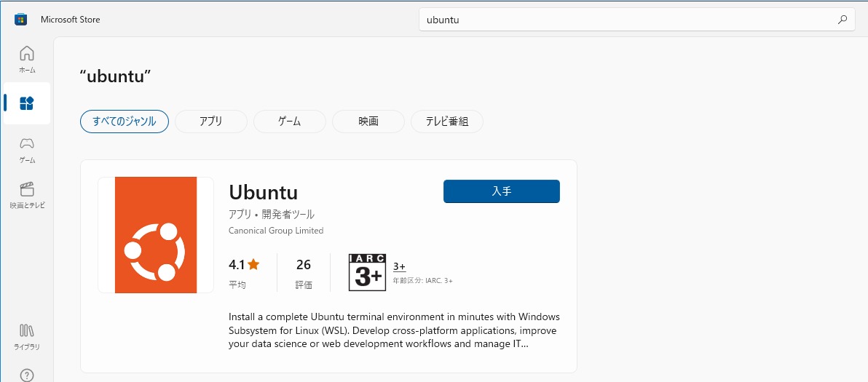Image resolution: width=868 pixels, height=382 pixels.
Task: Click the Ubuntu app title
Action: click(264, 192)
